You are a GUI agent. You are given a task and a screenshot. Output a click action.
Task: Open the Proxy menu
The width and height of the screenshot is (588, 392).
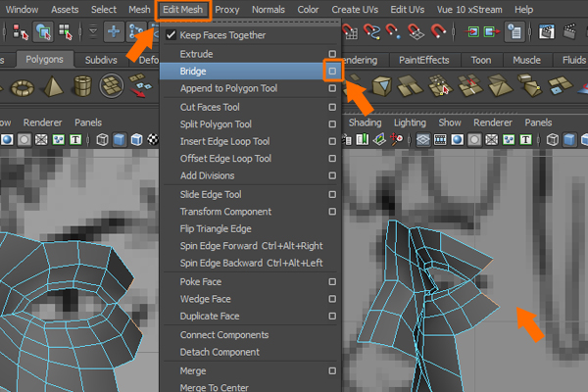tap(227, 10)
